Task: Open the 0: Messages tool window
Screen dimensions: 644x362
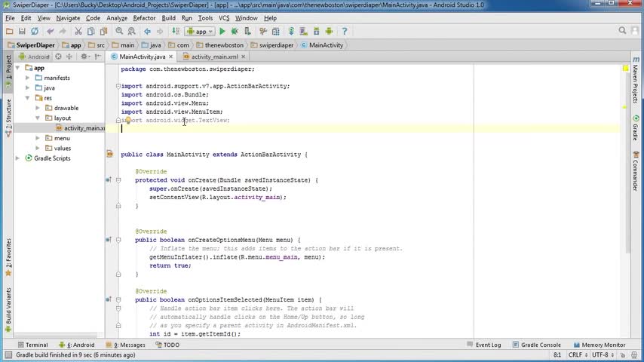Action: click(x=126, y=345)
